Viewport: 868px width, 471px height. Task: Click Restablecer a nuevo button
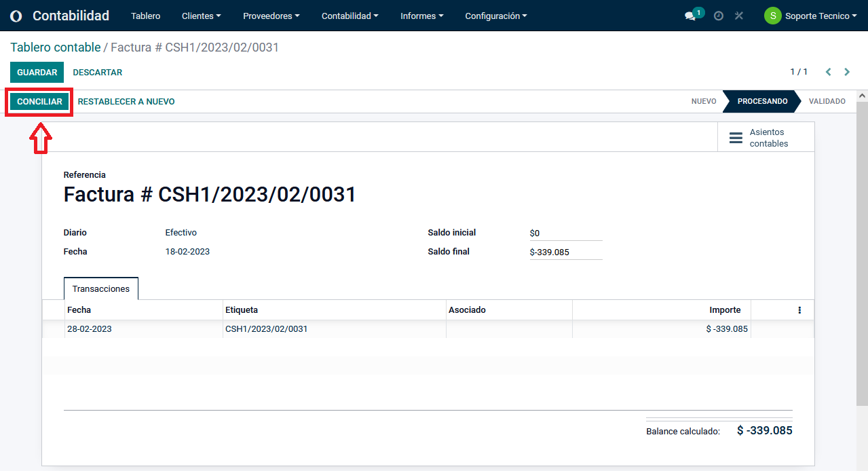coord(126,102)
